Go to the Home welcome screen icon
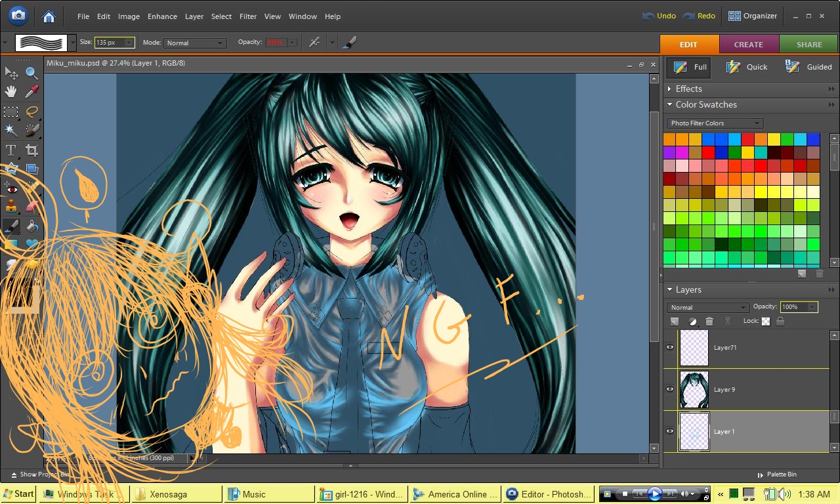The height and width of the screenshot is (504, 840). click(x=49, y=16)
